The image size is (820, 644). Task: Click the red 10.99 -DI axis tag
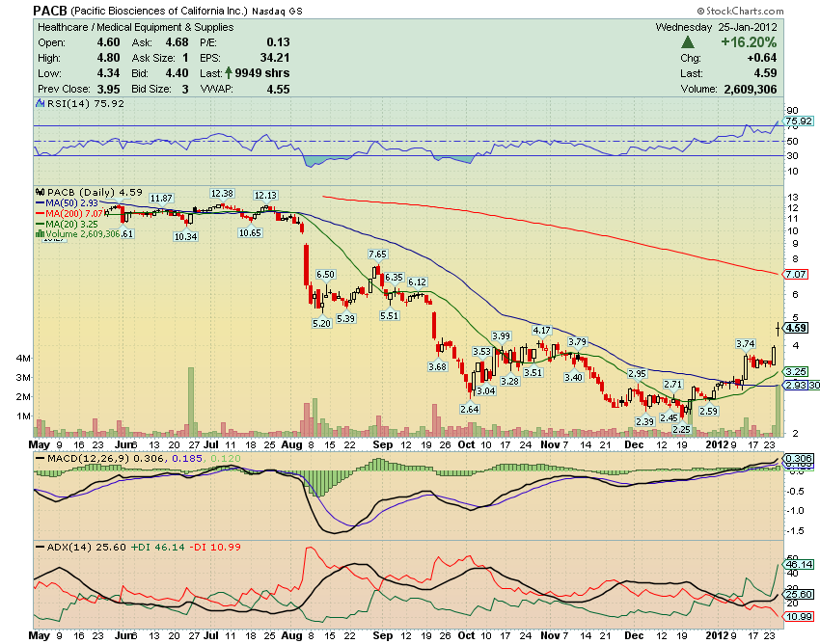799,617
